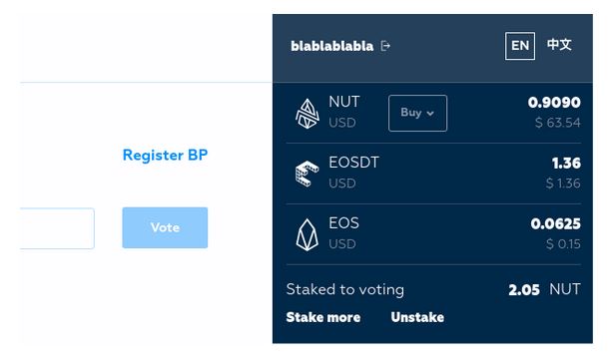Click Unstake

point(417,317)
